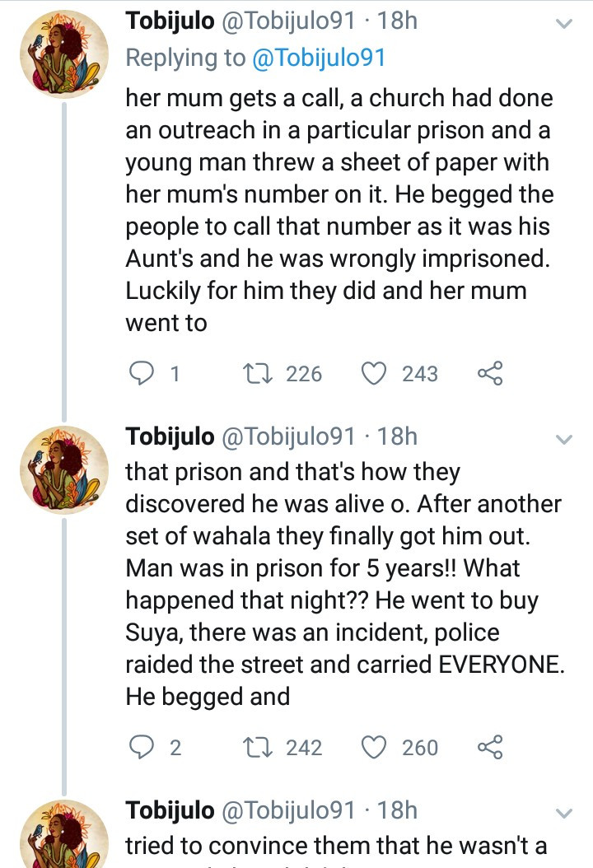Open the tweet text mentioning 5 years in prison
Viewport: 593px width, 868px height.
tap(338, 584)
